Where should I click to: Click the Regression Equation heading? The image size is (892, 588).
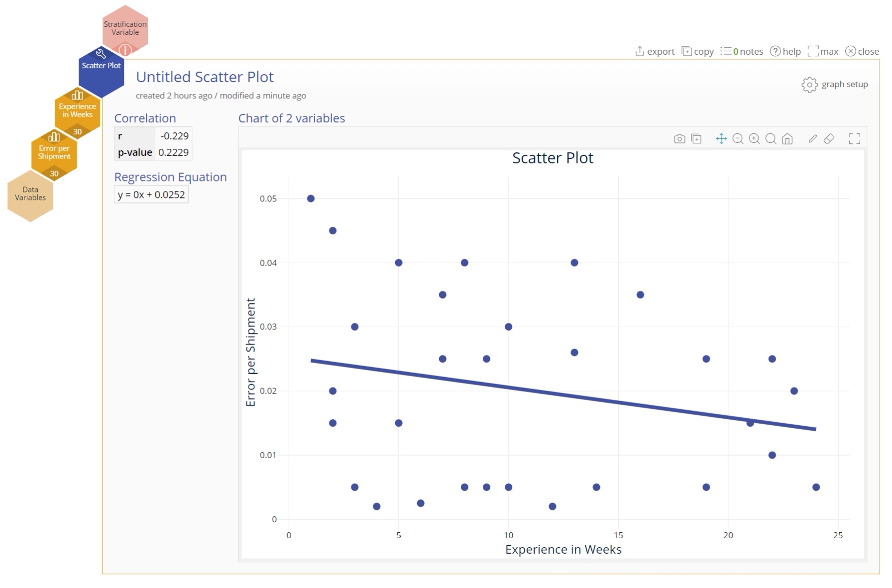coord(170,177)
